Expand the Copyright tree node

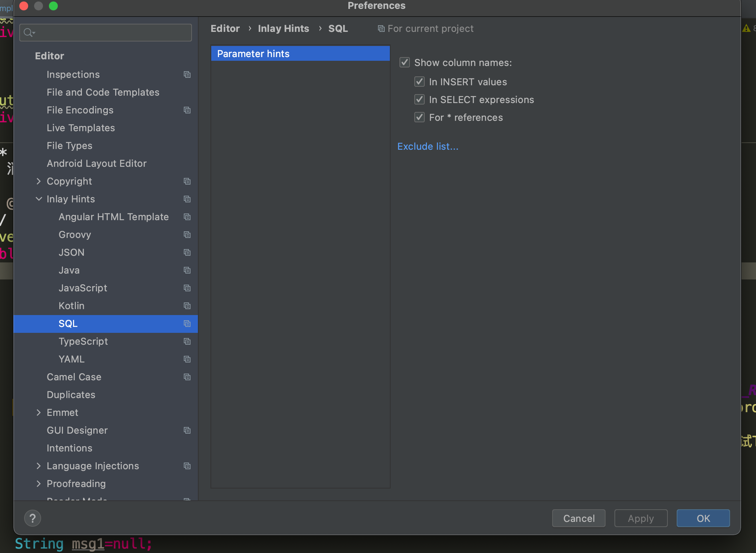tap(39, 181)
